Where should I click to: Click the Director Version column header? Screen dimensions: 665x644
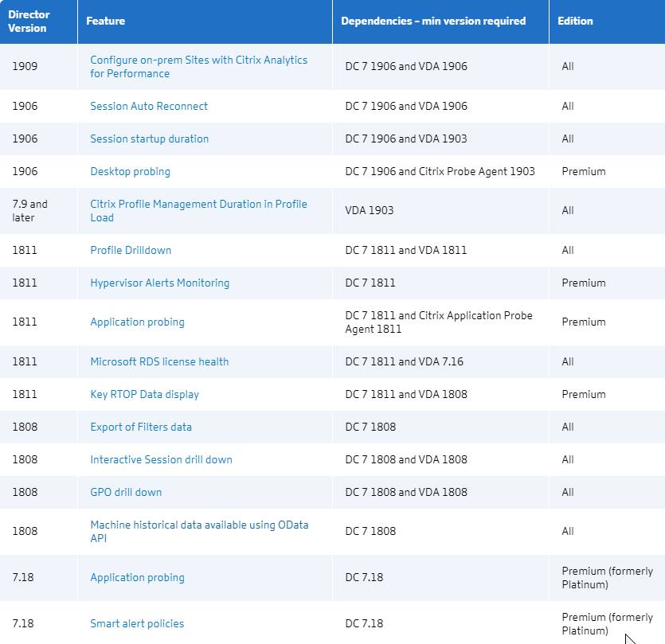29,21
